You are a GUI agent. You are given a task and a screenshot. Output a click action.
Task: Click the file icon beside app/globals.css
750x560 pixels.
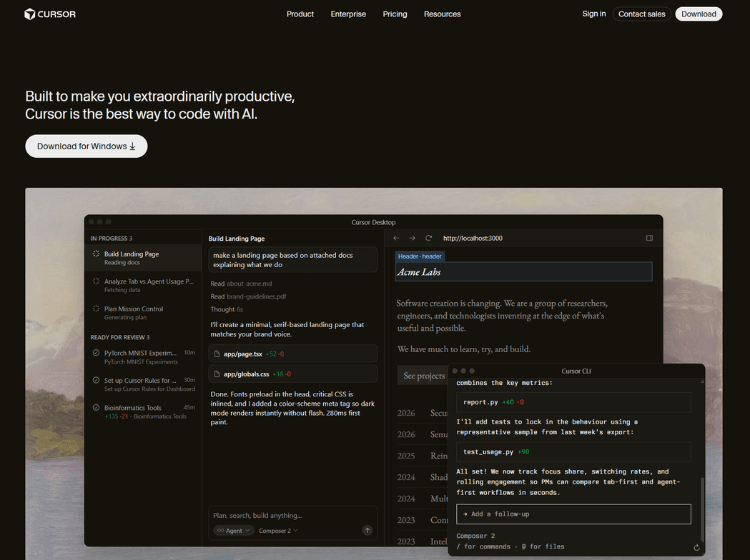(217, 374)
